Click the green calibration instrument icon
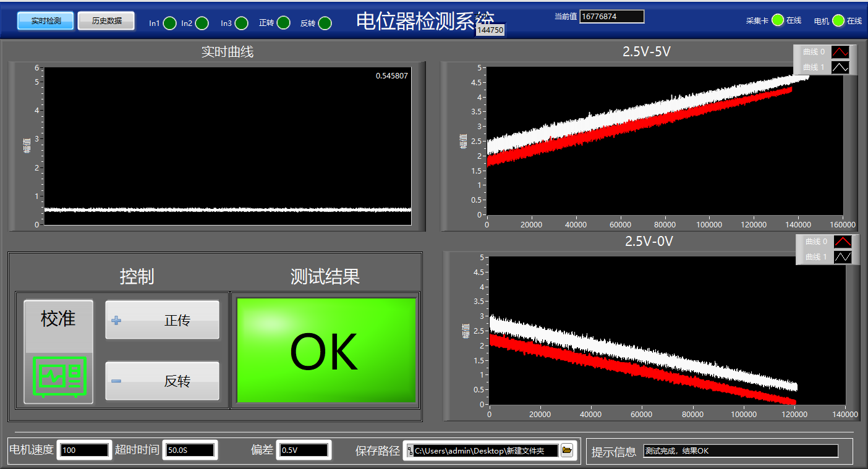Screen dimensions: 868x469 tap(59, 378)
